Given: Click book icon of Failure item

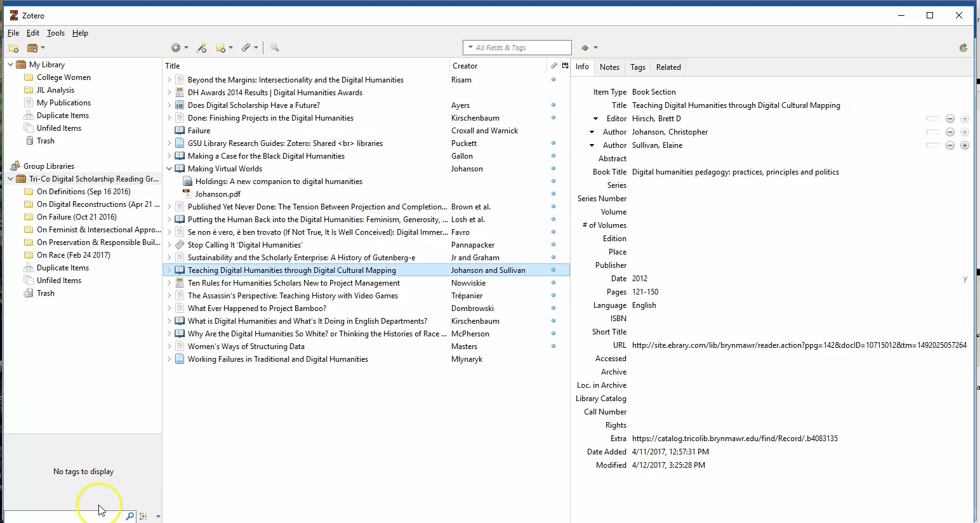Looking at the screenshot, I should tap(180, 131).
